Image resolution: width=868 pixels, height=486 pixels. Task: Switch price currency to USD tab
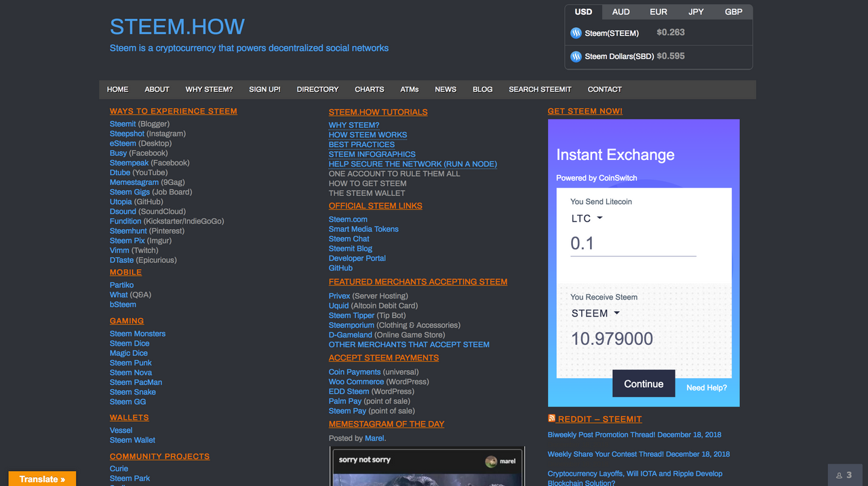(x=583, y=12)
